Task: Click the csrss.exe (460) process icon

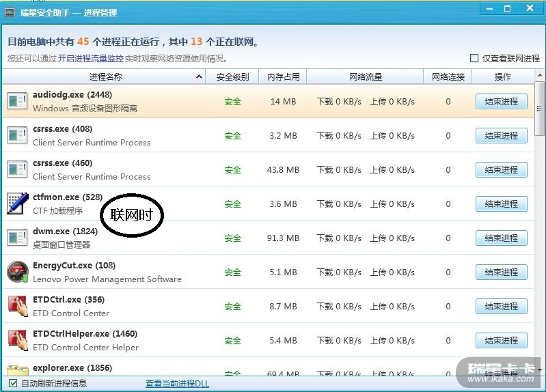Action: click(x=17, y=169)
